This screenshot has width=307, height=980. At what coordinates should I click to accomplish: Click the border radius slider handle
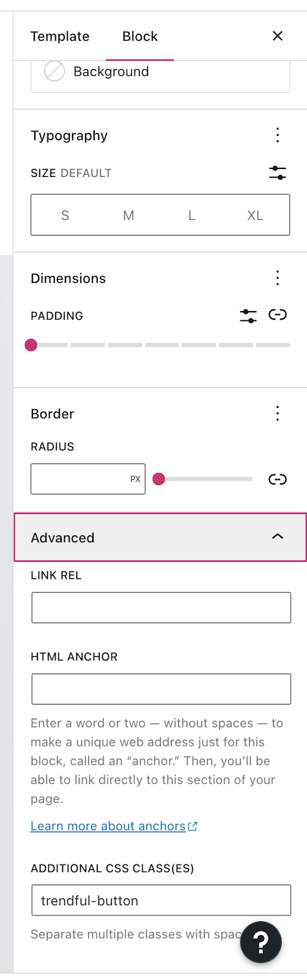[x=159, y=479]
